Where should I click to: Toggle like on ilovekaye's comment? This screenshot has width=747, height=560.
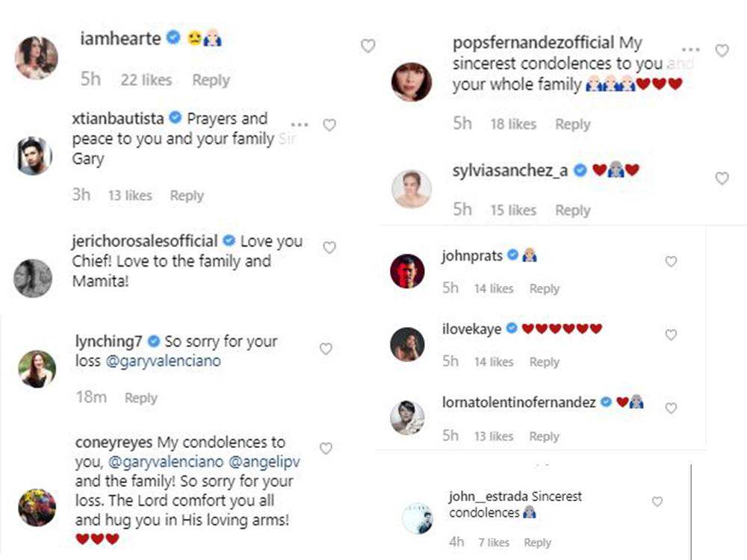coord(671,335)
